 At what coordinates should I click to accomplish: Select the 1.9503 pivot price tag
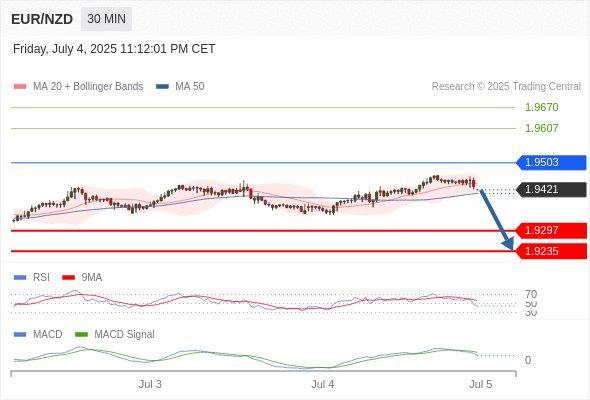click(551, 163)
